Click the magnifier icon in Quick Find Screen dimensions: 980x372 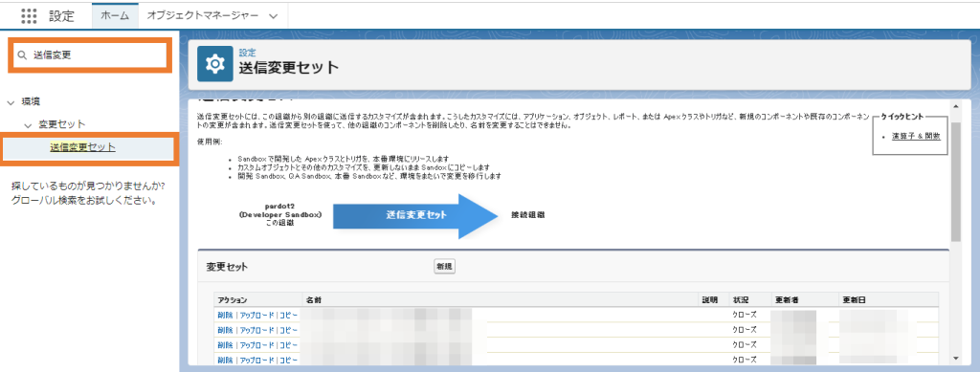23,55
